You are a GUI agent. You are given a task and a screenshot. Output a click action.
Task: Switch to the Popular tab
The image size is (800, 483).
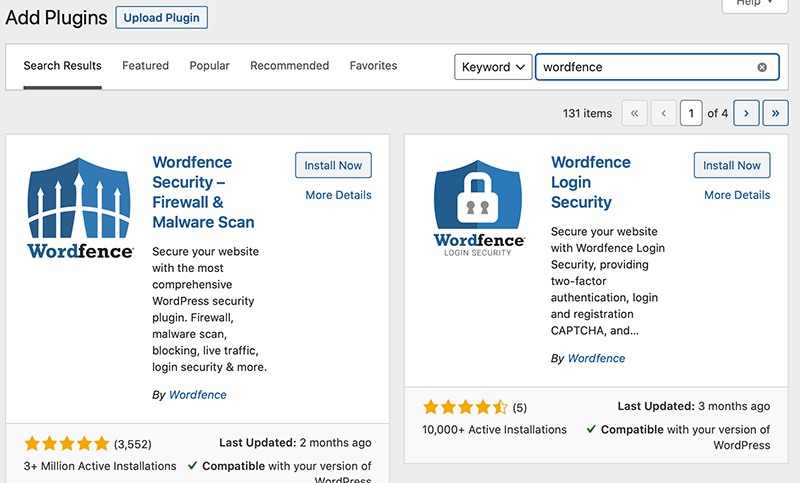coord(209,66)
